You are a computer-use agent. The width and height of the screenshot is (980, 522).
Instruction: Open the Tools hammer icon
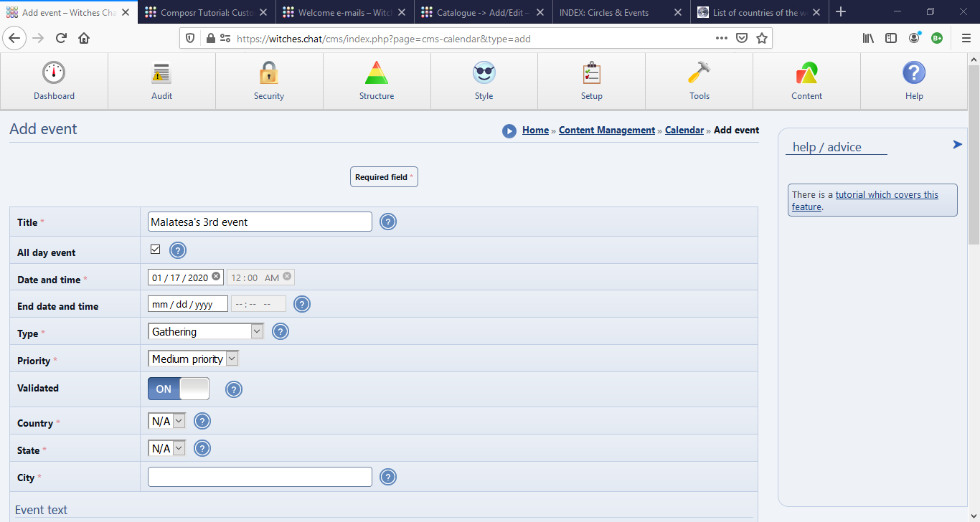pos(699,73)
